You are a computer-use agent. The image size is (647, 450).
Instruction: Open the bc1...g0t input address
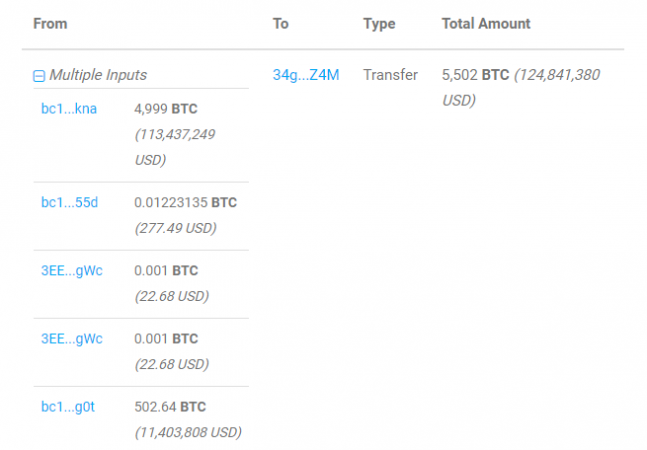click(68, 406)
